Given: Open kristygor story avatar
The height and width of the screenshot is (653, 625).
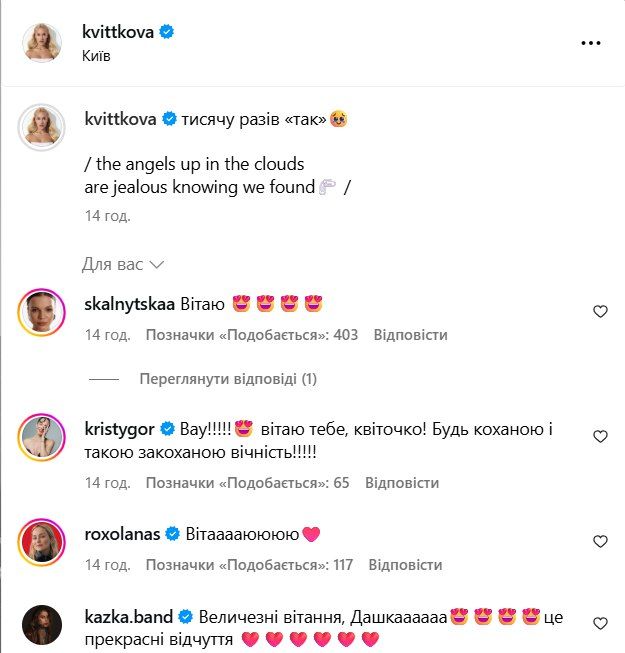Looking at the screenshot, I should 42,437.
